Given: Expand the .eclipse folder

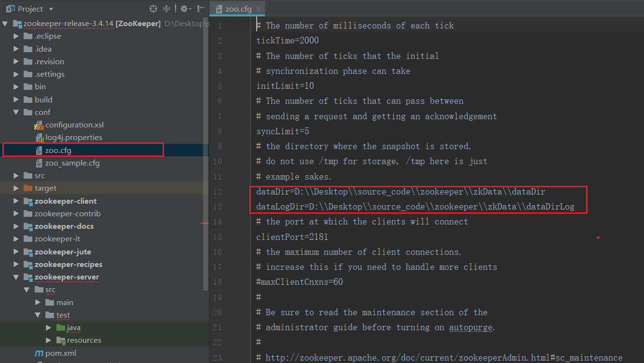Looking at the screenshot, I should pyautogui.click(x=16, y=36).
